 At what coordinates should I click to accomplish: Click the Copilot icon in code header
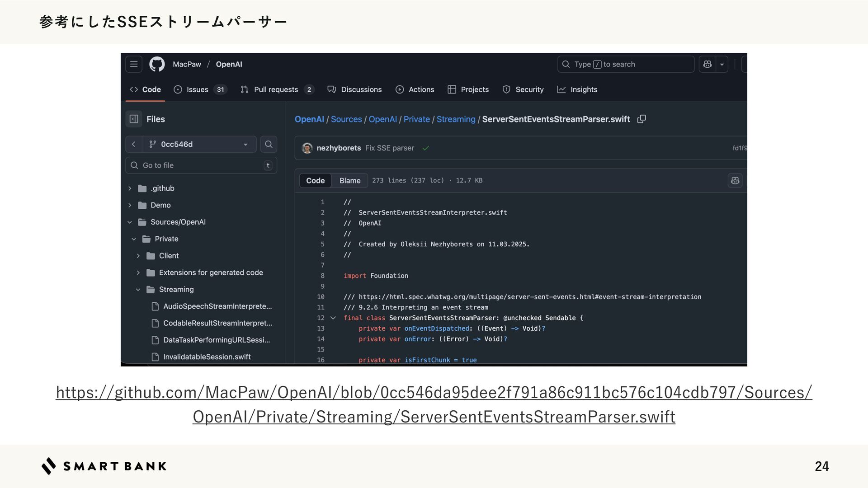(735, 180)
